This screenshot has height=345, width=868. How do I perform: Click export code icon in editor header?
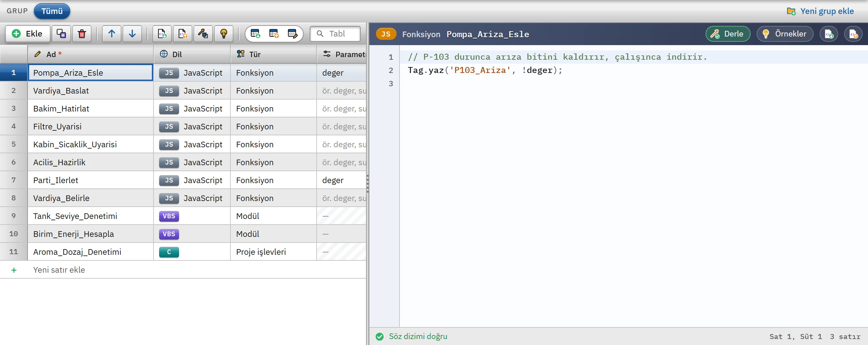pos(853,34)
